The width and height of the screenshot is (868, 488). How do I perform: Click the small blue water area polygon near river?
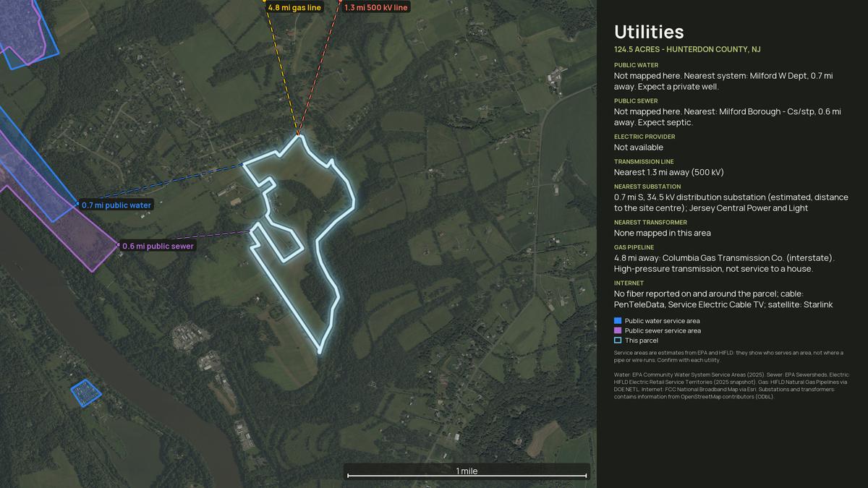[x=86, y=393]
